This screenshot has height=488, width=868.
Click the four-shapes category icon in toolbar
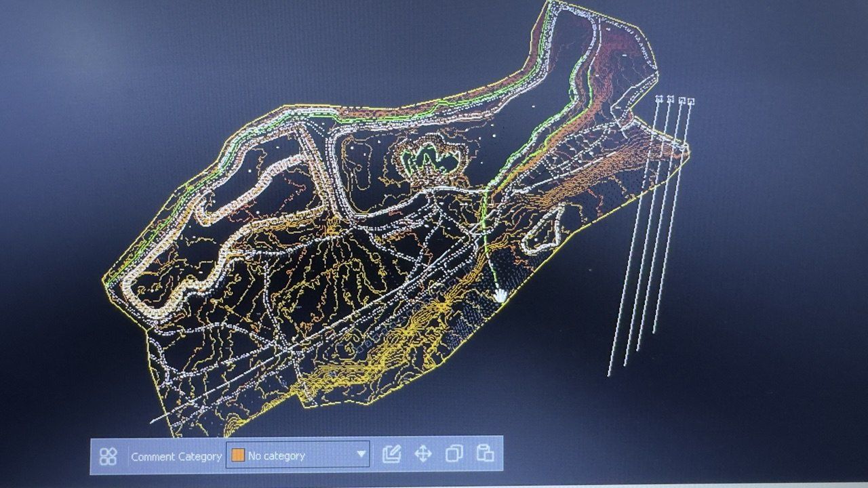pos(108,456)
